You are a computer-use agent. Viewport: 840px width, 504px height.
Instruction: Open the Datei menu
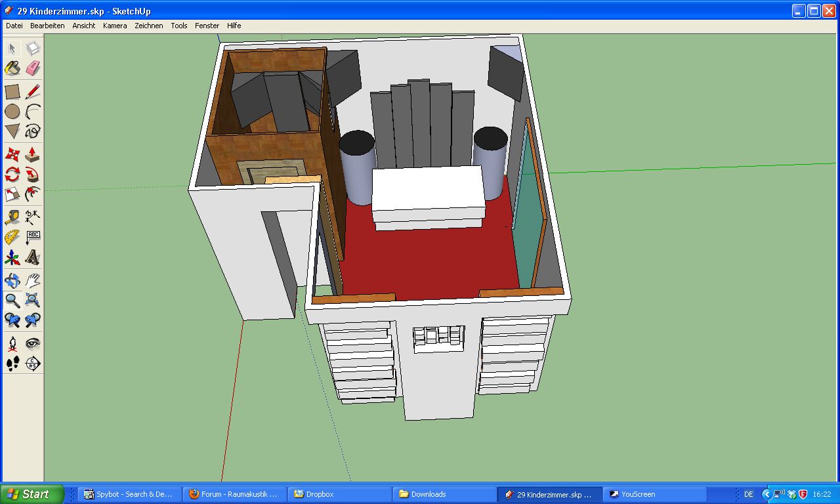pyautogui.click(x=14, y=26)
